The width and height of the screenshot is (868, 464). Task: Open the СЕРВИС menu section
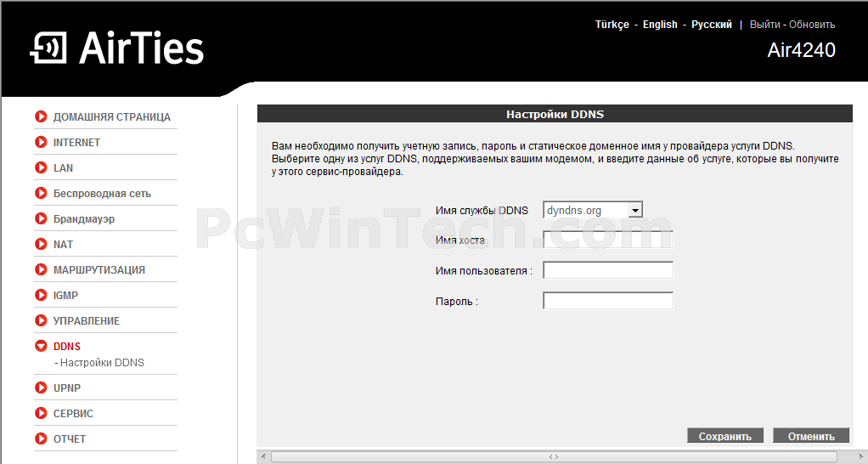(73, 414)
